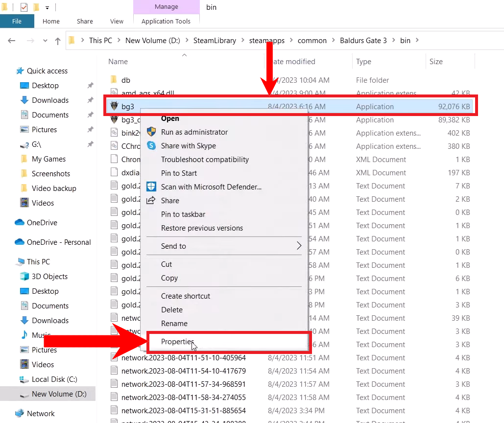Select Local Disk (C:) in navigation pane
This screenshot has width=504, height=423.
pos(54,379)
